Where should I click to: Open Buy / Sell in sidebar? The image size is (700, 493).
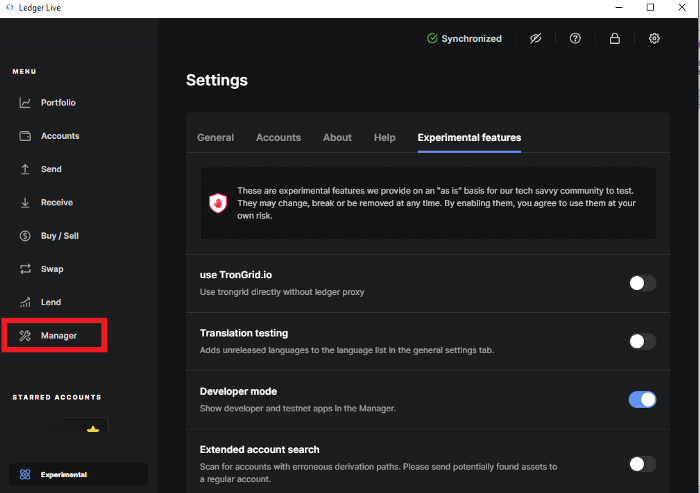pyautogui.click(x=60, y=236)
